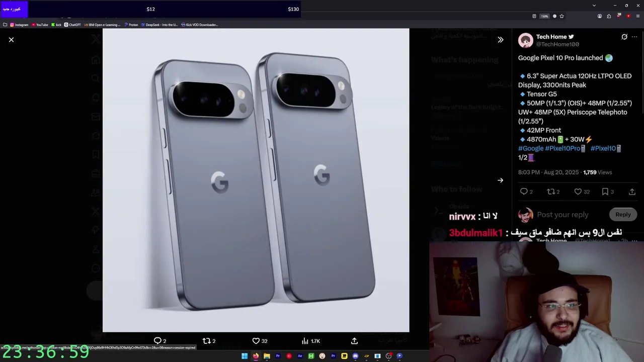The height and width of the screenshot is (362, 644).
Task: Close the image viewer with the X
Action: coord(11,40)
